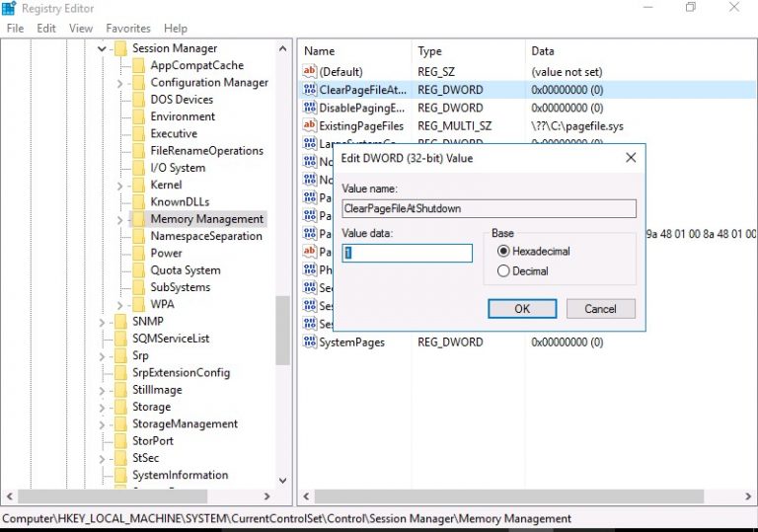
Task: Click the Value name field
Action: (489, 208)
